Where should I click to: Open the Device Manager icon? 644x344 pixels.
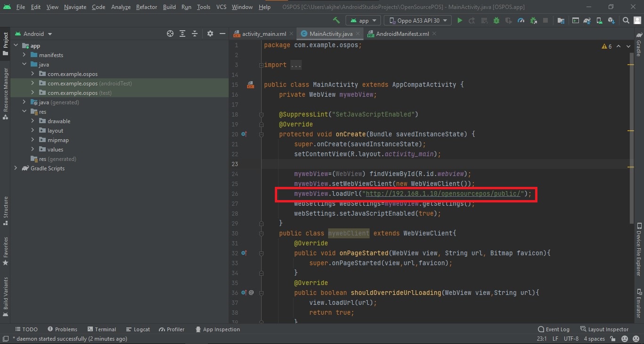click(599, 20)
